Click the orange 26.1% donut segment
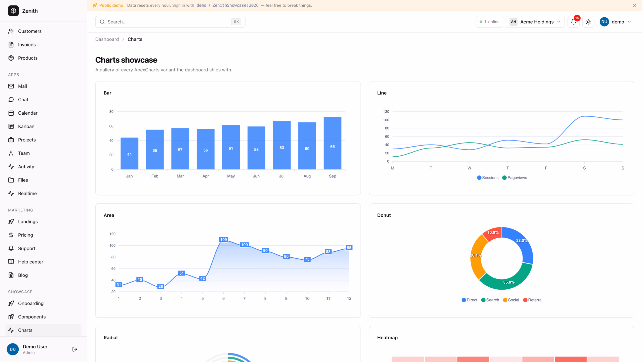 click(476, 256)
